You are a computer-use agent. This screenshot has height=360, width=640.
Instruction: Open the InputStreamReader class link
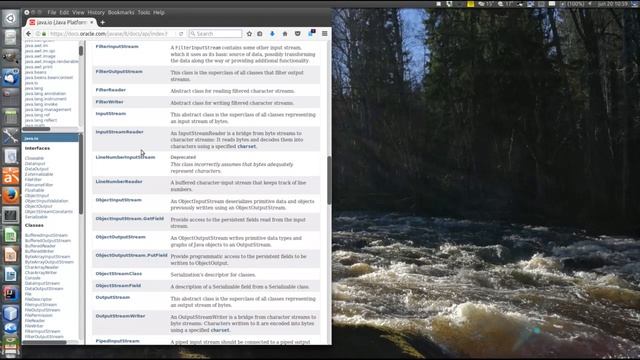point(120,132)
